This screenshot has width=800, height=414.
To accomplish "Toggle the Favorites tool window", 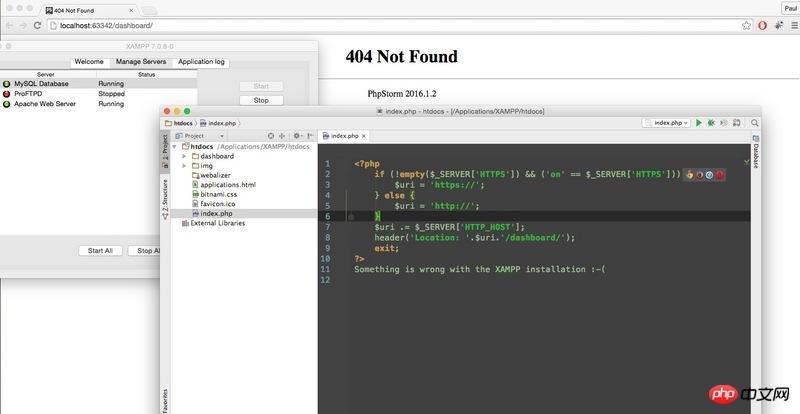I will pyautogui.click(x=165, y=400).
